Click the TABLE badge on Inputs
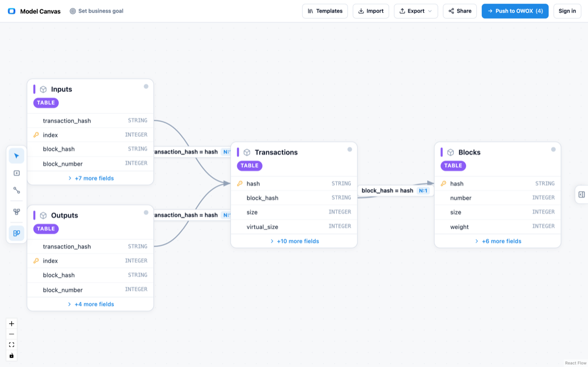The image size is (588, 367). click(46, 103)
